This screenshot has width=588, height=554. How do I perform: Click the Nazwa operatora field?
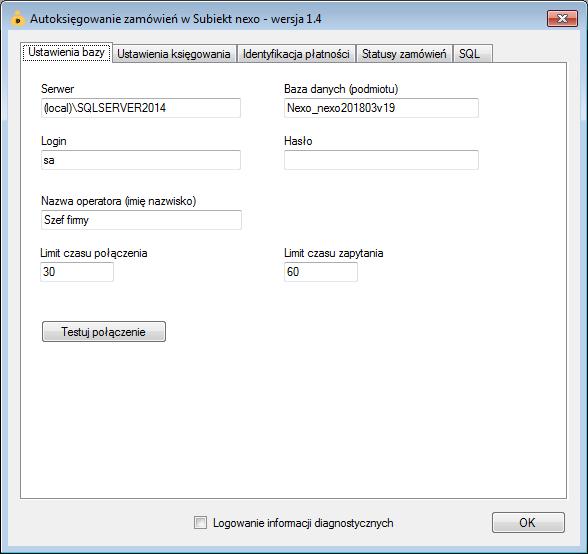click(141, 220)
